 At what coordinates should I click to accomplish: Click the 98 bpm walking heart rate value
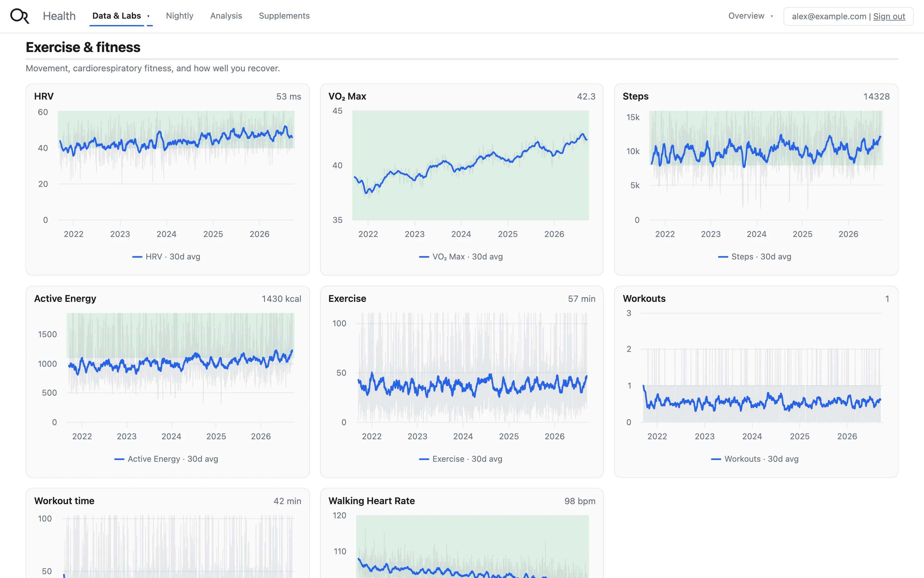tap(580, 501)
